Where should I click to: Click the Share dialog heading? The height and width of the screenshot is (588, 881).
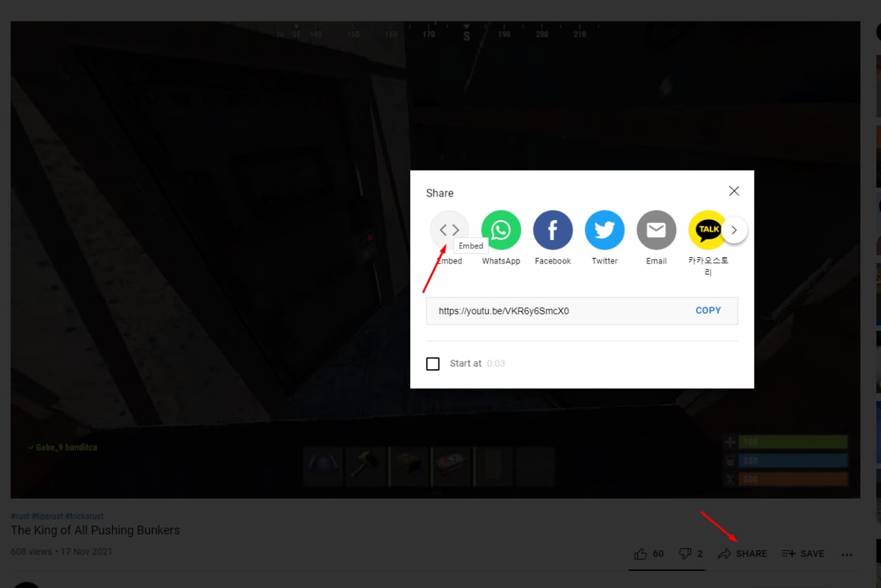coord(440,193)
